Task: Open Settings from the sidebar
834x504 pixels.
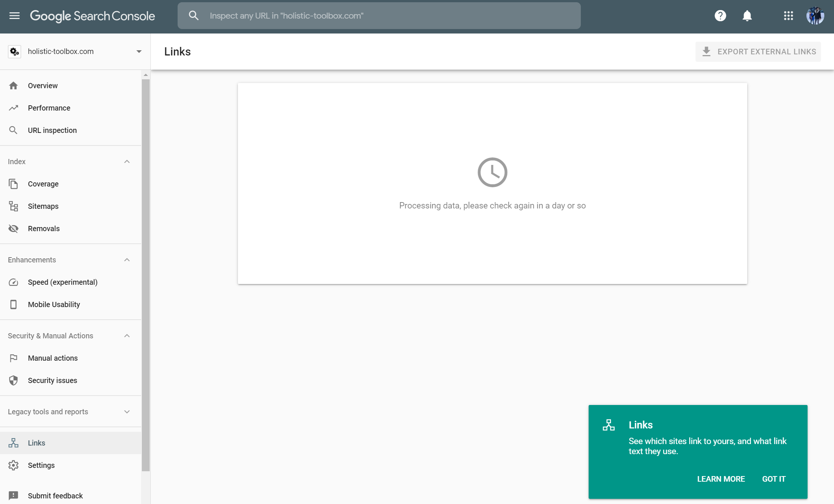Action: point(41,465)
